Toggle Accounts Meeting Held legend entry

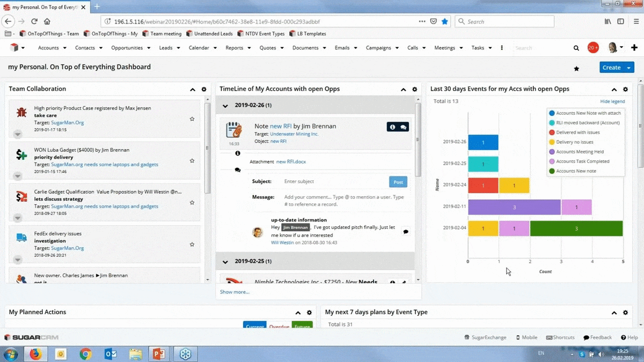576,152
